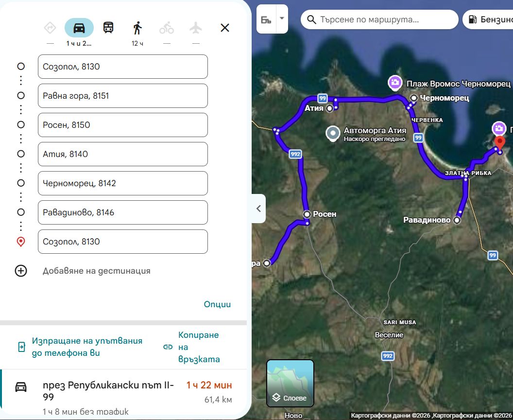Click the Търсене по маршрута search field
This screenshot has height=420, width=513.
(379, 19)
